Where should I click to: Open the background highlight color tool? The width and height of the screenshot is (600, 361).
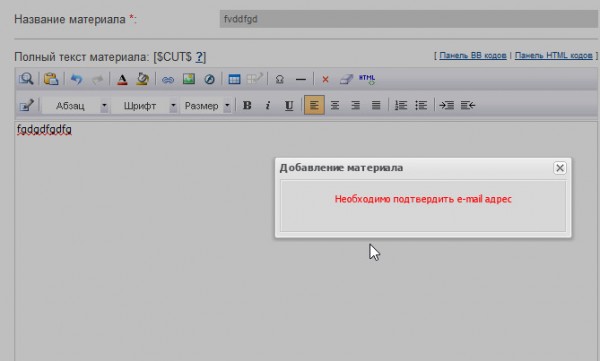[x=143, y=79]
